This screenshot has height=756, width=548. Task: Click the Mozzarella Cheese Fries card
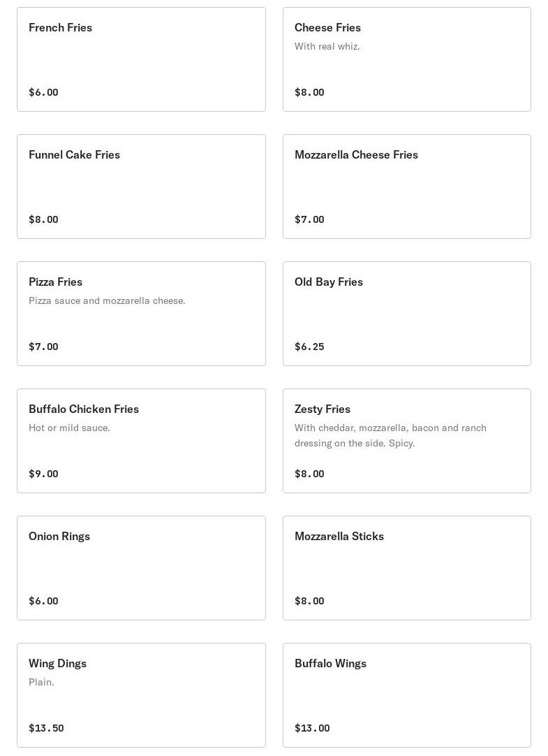coord(406,187)
